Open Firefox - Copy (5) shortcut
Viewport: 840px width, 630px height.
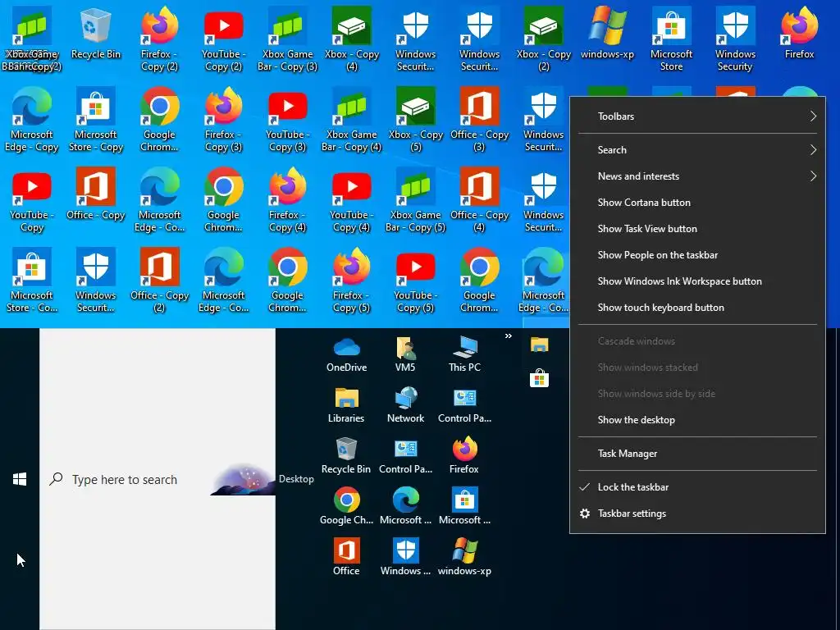coord(351,280)
